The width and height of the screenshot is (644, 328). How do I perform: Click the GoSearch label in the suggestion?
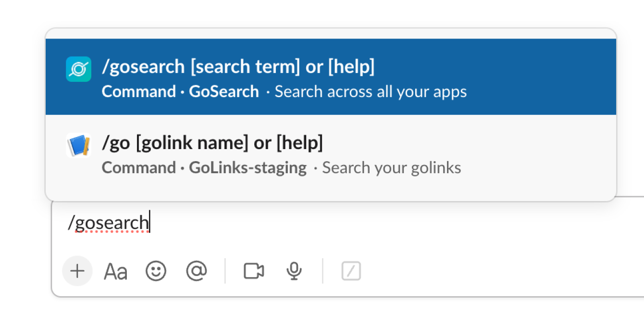pyautogui.click(x=224, y=91)
